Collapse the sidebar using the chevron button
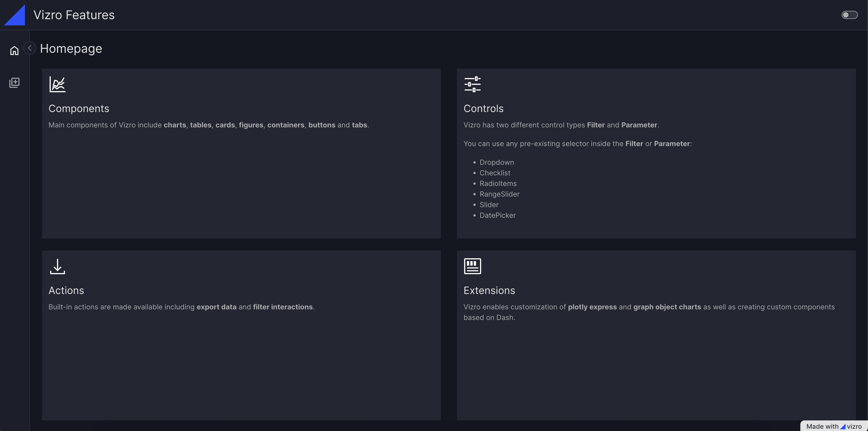 30,48
